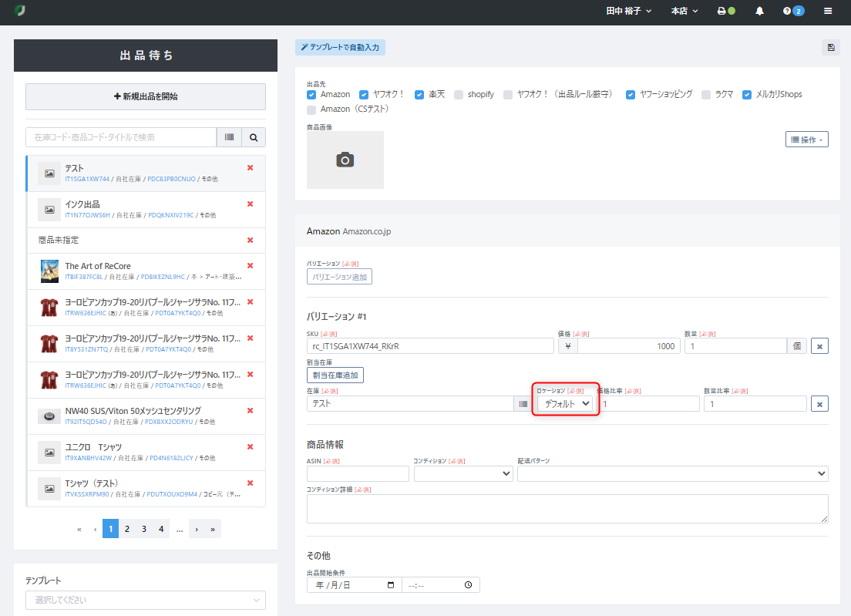Open the ロケーション デフォルト dropdown
The width and height of the screenshot is (851, 616).
pos(565,404)
